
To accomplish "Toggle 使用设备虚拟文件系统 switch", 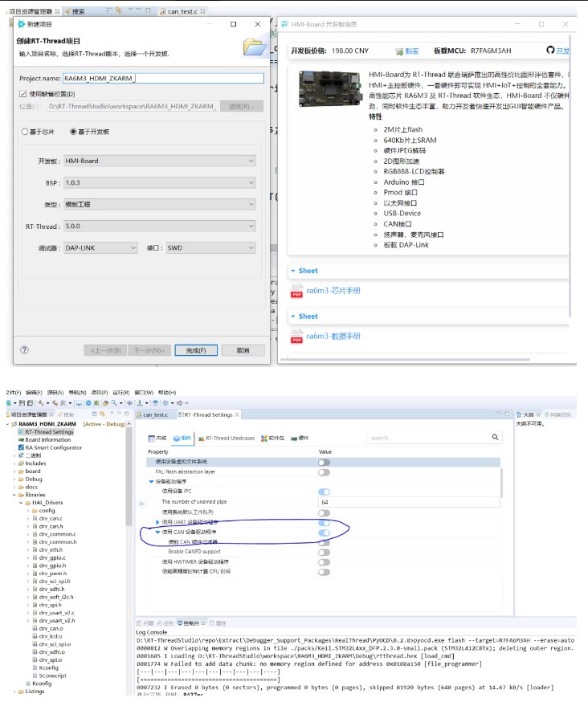I will click(x=325, y=462).
